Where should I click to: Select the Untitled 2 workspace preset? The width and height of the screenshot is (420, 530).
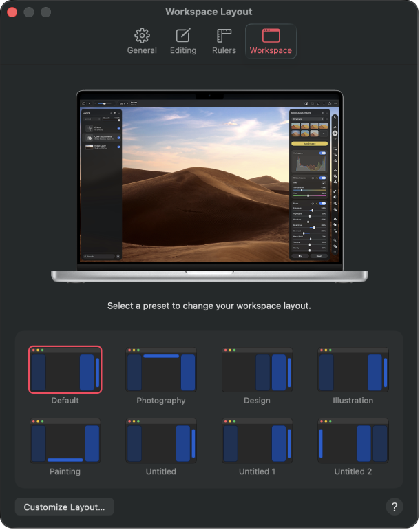353,441
